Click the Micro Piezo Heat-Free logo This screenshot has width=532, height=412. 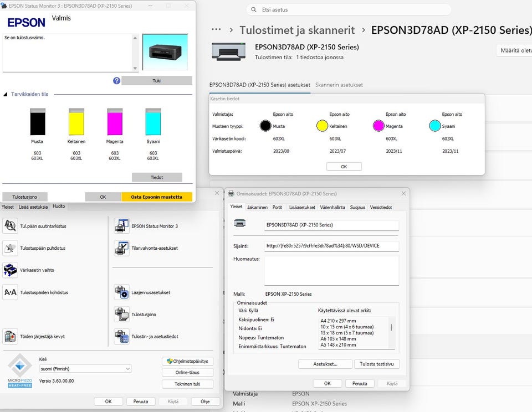point(20,370)
